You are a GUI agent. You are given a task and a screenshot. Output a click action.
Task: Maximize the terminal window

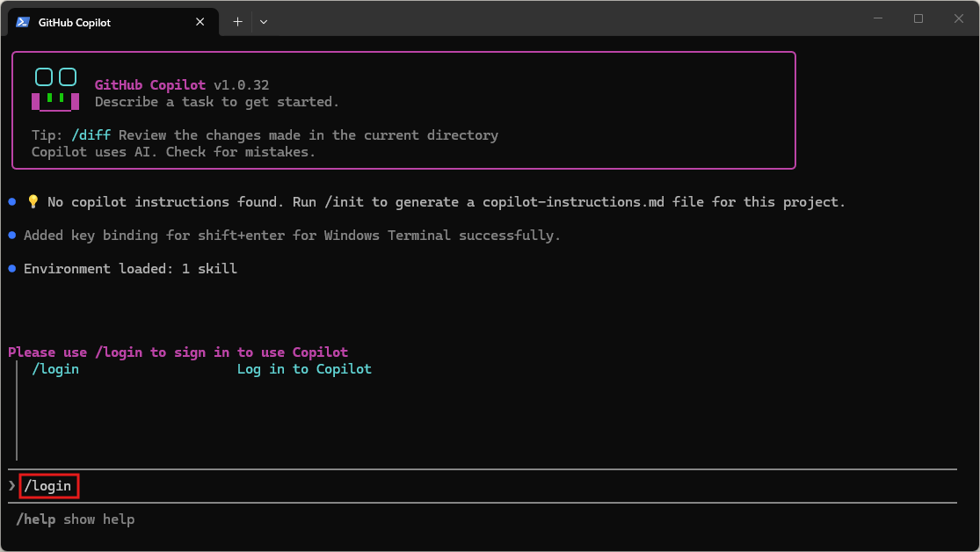pyautogui.click(x=918, y=18)
